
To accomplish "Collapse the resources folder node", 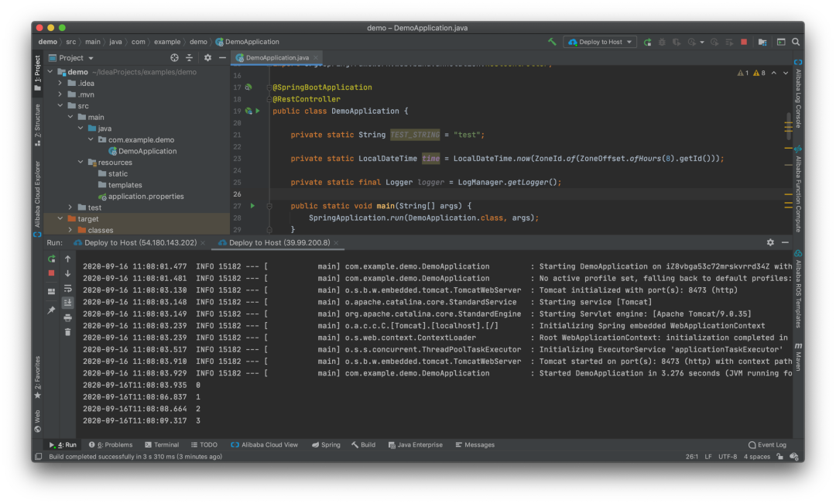I will click(x=81, y=163).
